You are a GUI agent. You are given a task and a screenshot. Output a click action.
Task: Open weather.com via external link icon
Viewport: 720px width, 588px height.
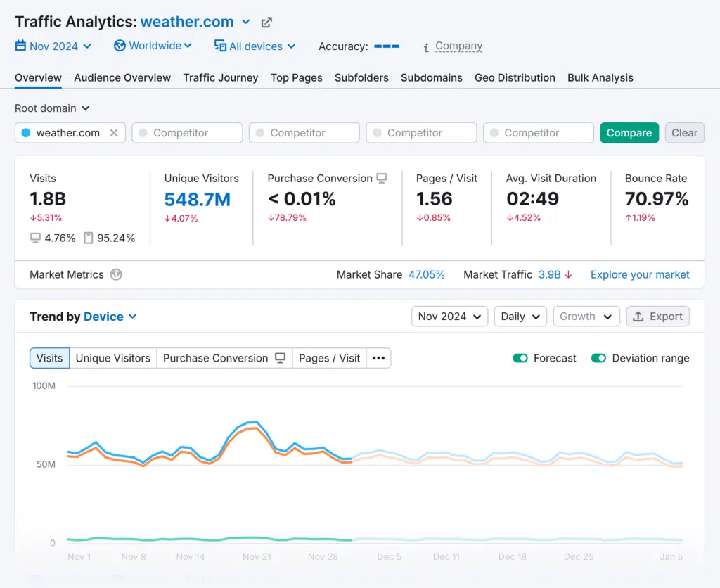[266, 23]
